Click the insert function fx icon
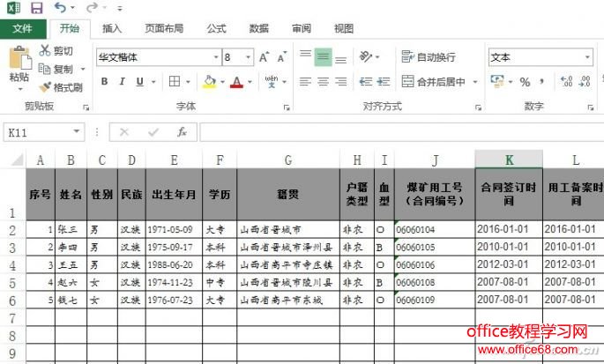This screenshot has height=364, width=604. coord(182,132)
